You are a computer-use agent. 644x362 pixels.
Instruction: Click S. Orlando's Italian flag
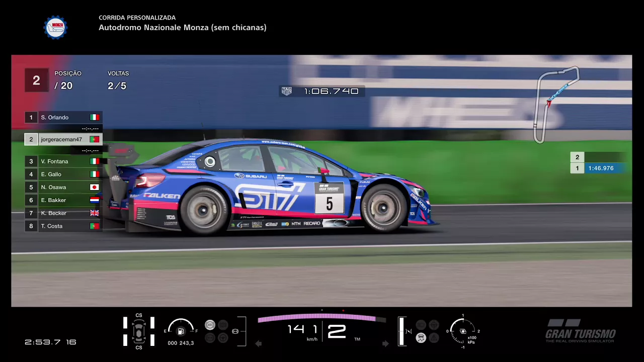point(95,117)
